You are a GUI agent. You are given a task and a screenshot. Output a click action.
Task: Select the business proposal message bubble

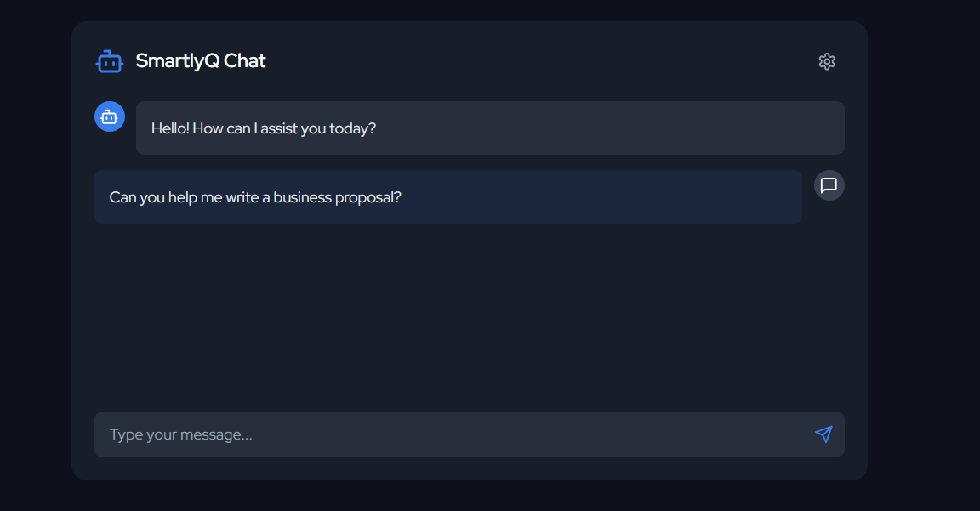[448, 196]
